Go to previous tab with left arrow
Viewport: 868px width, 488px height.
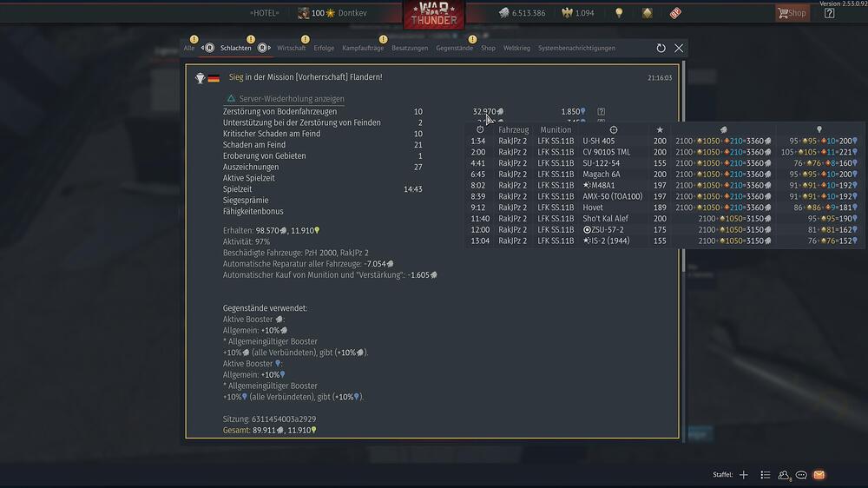click(208, 48)
